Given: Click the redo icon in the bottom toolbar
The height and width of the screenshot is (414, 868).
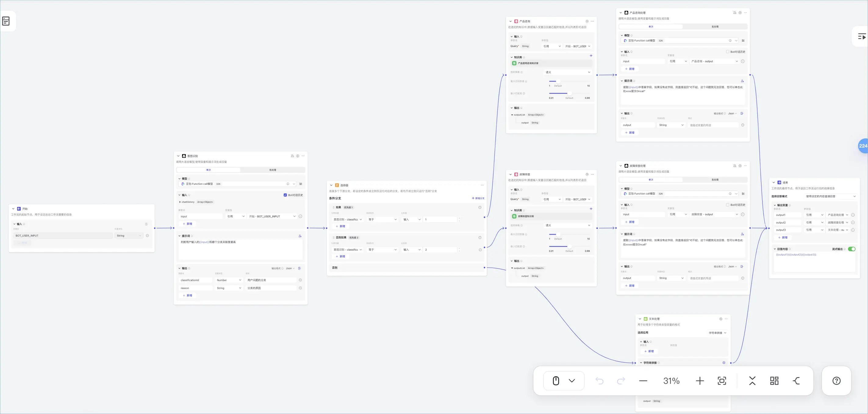Looking at the screenshot, I should pyautogui.click(x=621, y=381).
